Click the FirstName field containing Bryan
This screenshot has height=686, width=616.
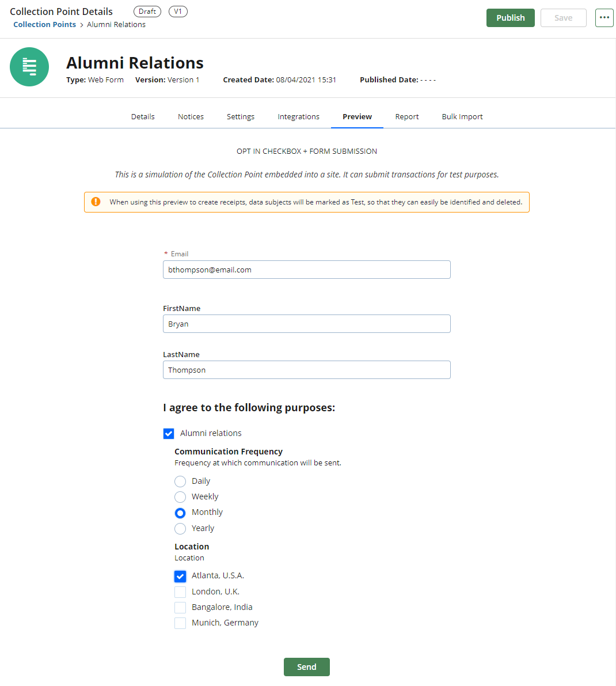[306, 324]
